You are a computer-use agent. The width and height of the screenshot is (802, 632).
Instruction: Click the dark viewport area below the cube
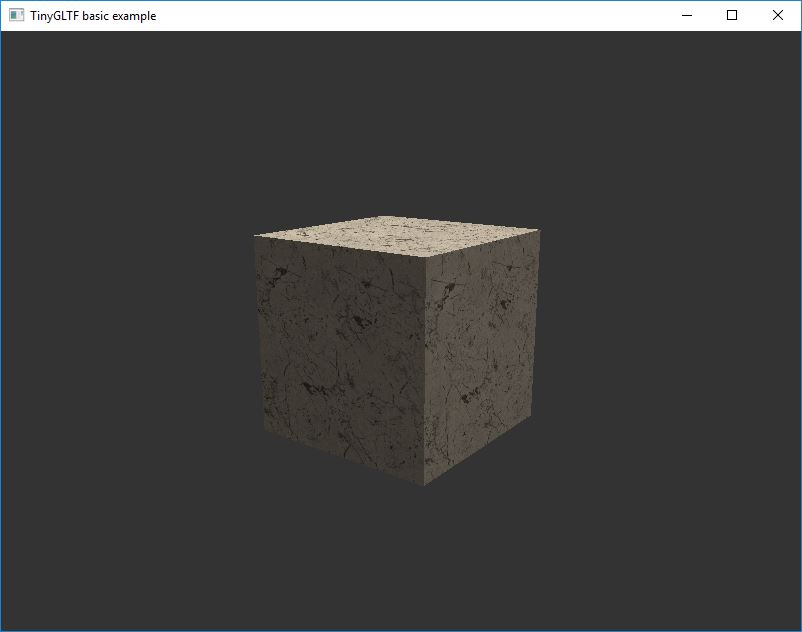tap(400, 560)
